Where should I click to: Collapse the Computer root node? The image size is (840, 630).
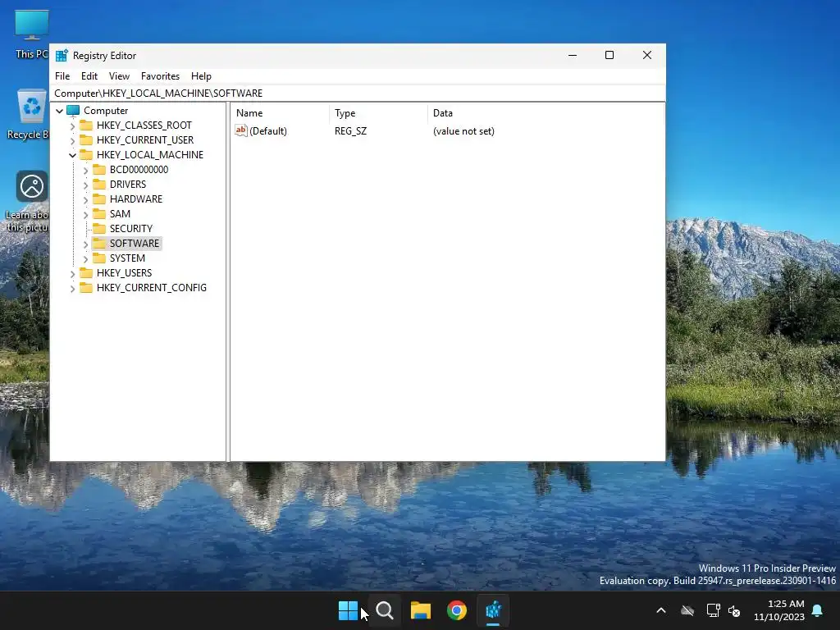pos(59,111)
